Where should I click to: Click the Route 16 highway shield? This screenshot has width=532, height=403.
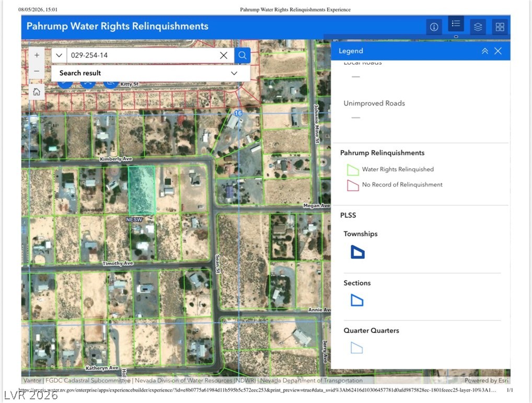[238, 113]
